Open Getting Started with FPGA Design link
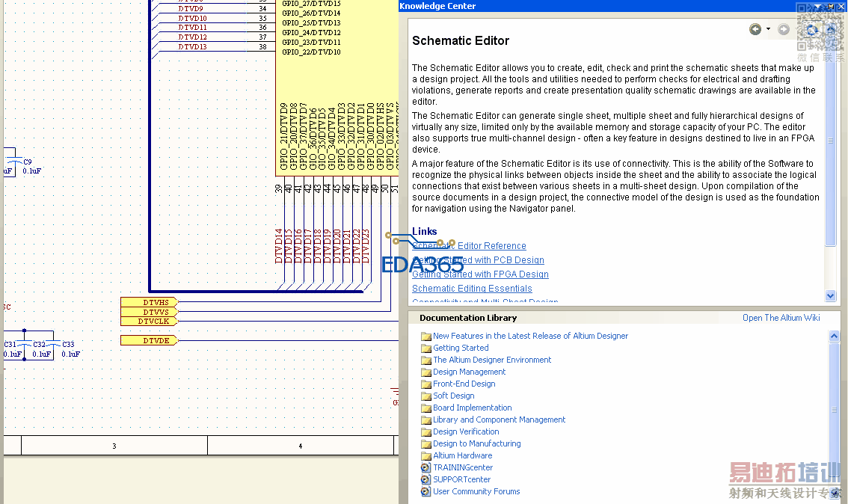Viewport: 848px width, 504px height. coord(480,274)
